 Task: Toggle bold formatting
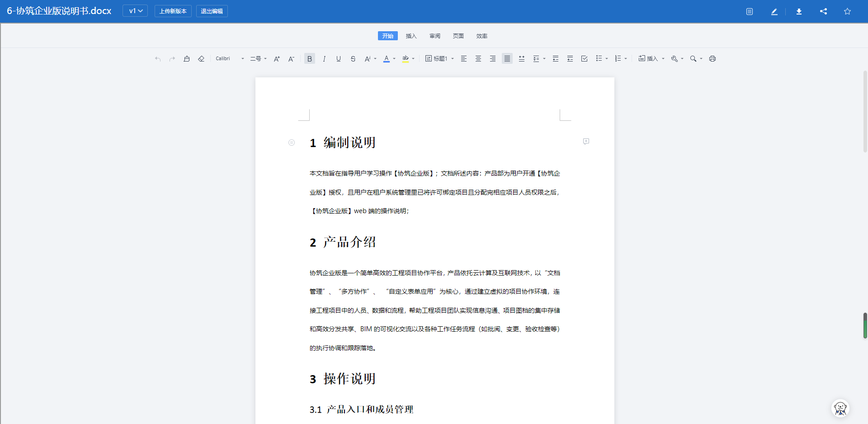309,58
